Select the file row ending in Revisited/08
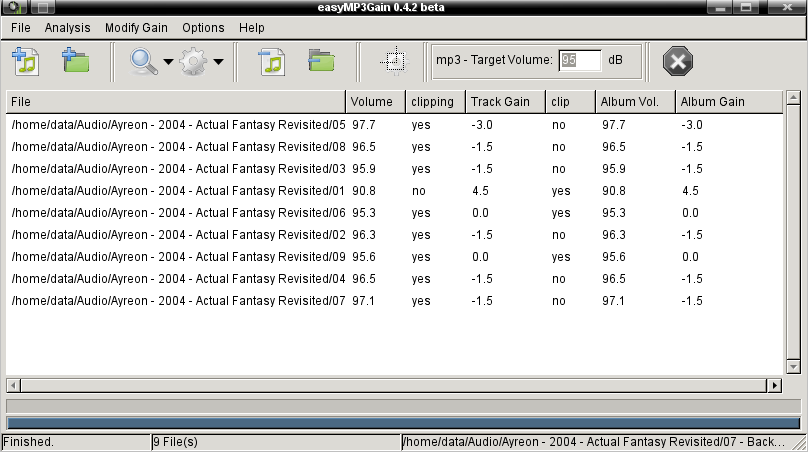 coord(394,147)
